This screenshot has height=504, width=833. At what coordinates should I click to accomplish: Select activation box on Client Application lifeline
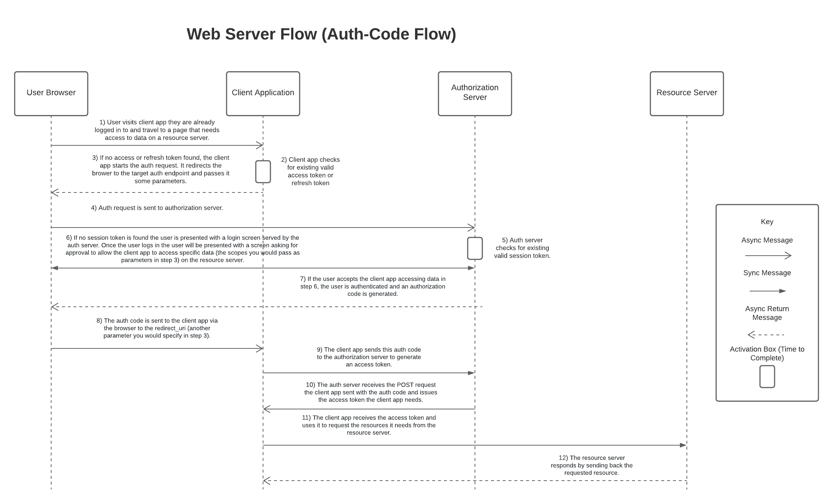click(x=263, y=172)
